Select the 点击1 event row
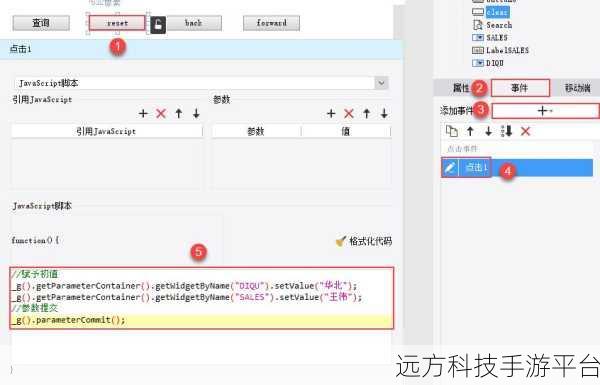Image resolution: width=600 pixels, height=385 pixels. pyautogui.click(x=517, y=168)
